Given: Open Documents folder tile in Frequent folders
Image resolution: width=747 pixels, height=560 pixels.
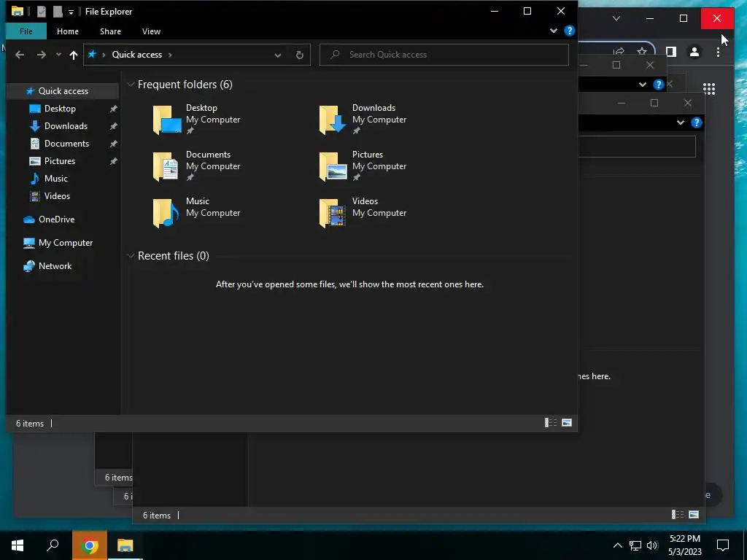Looking at the screenshot, I should (x=196, y=166).
